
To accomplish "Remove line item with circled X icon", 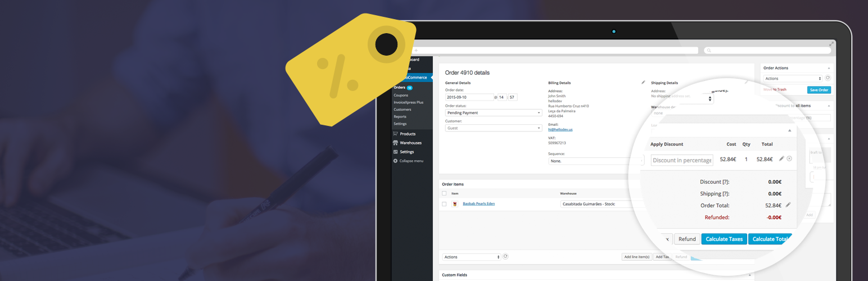I will click(x=789, y=159).
